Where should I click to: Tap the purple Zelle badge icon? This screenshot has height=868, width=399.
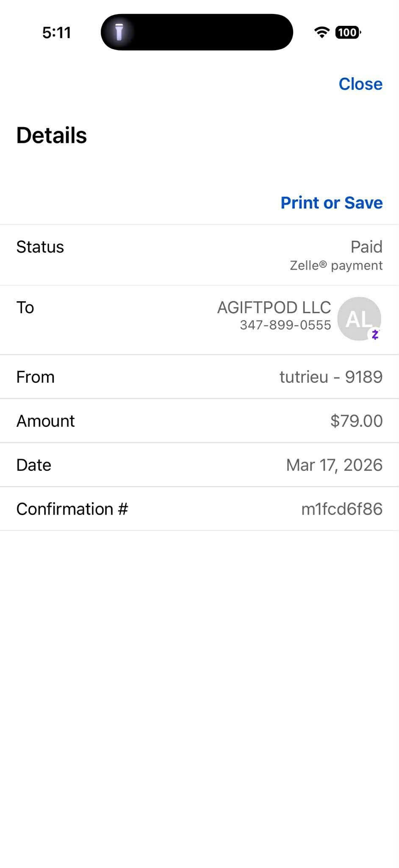375,334
